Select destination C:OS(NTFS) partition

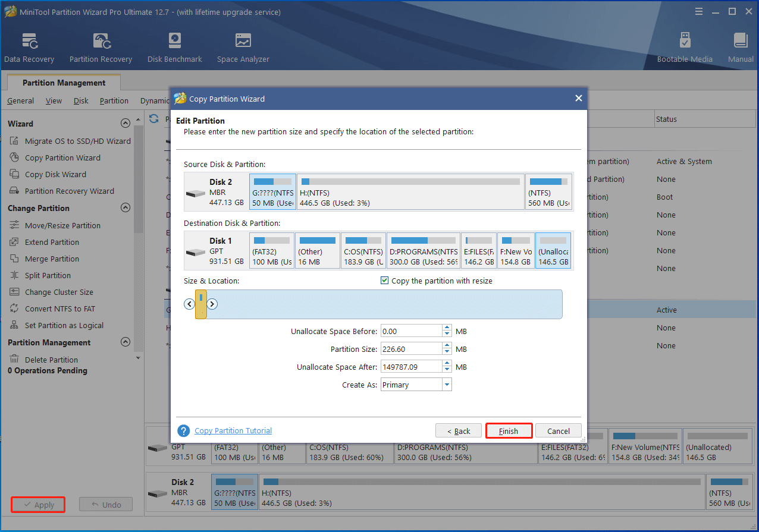(363, 251)
